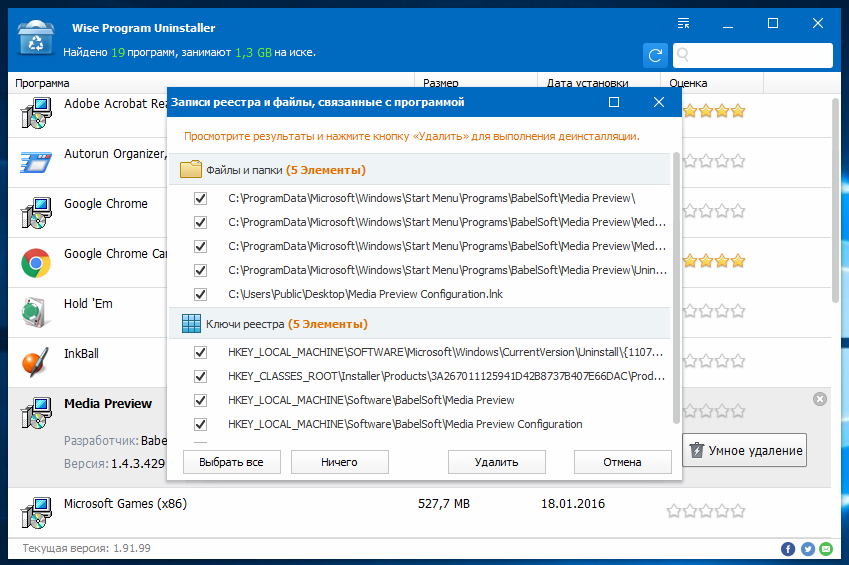The image size is (849, 565).
Task: Click the Отмена button
Action: click(623, 462)
